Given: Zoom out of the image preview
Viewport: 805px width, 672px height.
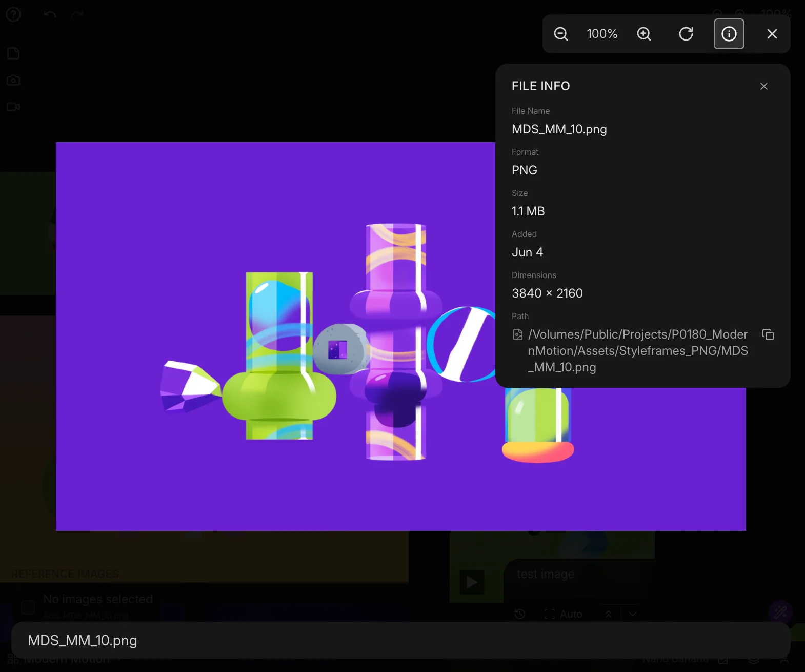Looking at the screenshot, I should [x=561, y=34].
